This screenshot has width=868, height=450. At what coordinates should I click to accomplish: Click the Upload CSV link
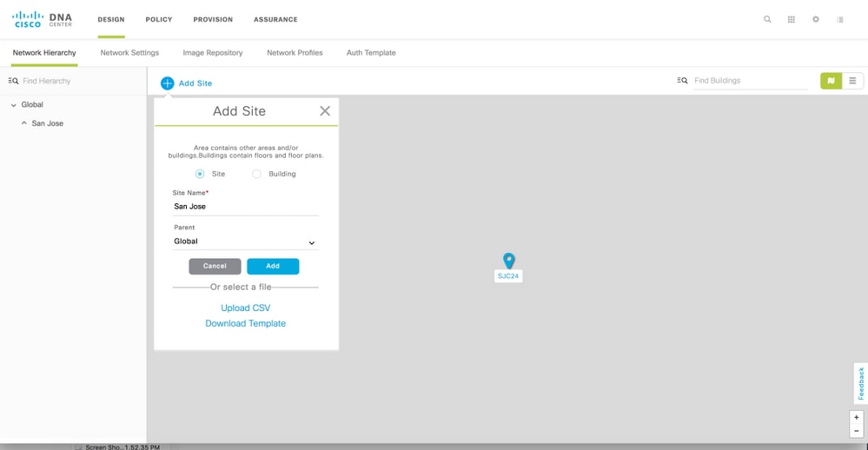(245, 308)
